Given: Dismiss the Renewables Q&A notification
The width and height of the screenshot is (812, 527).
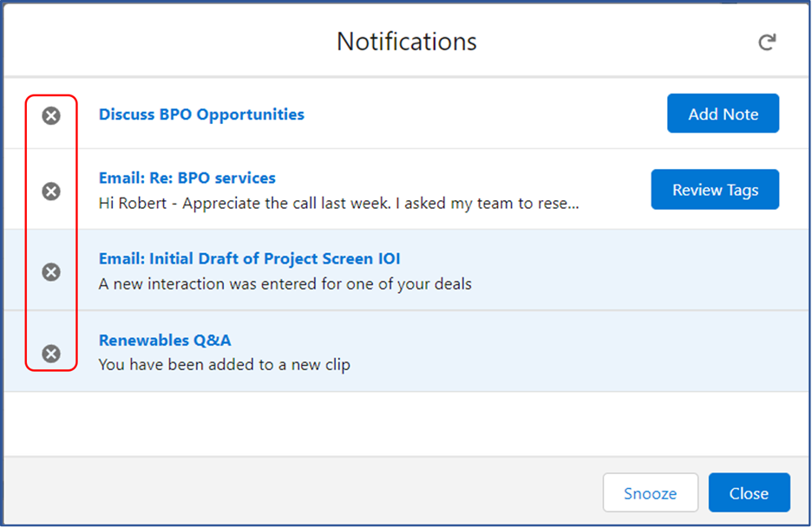Looking at the screenshot, I should click(x=51, y=354).
